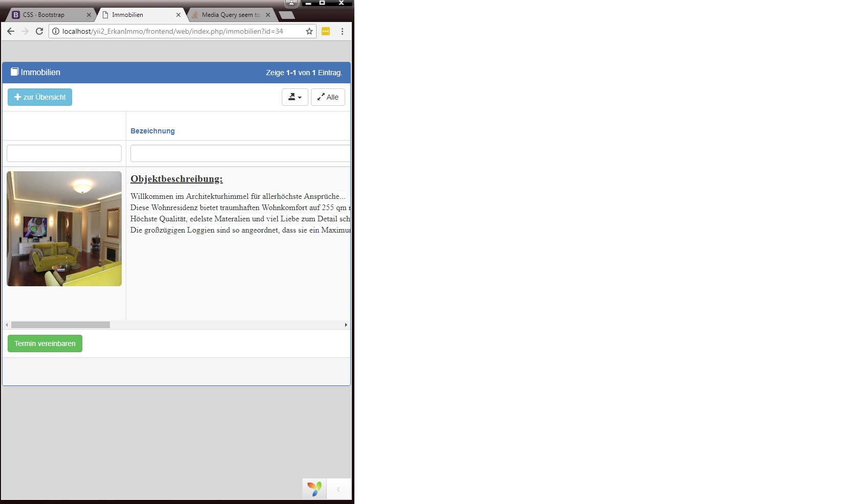Viewport: 855px width, 504px height.
Task: Click the Immobilien book icon in the header
Action: pos(14,72)
